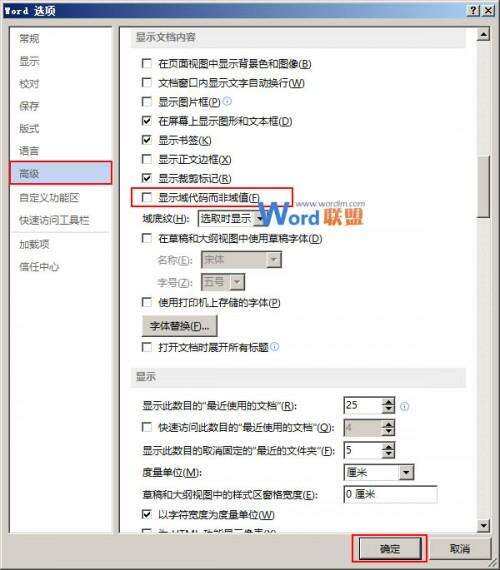500x570 pixels.
Task: Click the 样式区窗格宽度 input field
Action: pyautogui.click(x=390, y=494)
